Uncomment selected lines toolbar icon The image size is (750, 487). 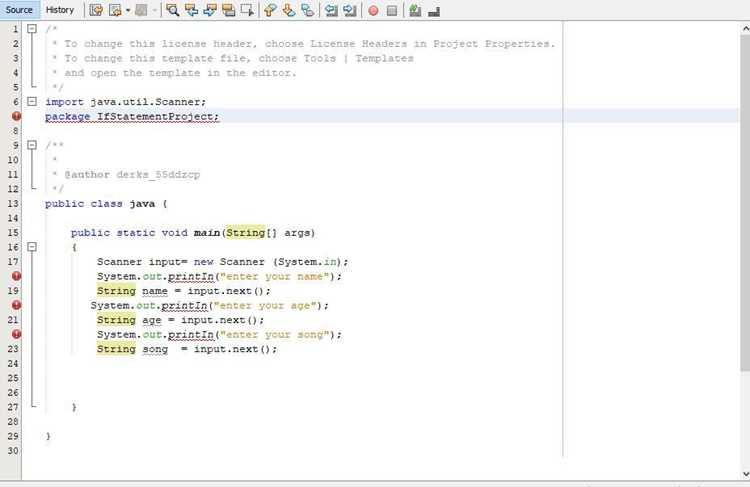434,11
